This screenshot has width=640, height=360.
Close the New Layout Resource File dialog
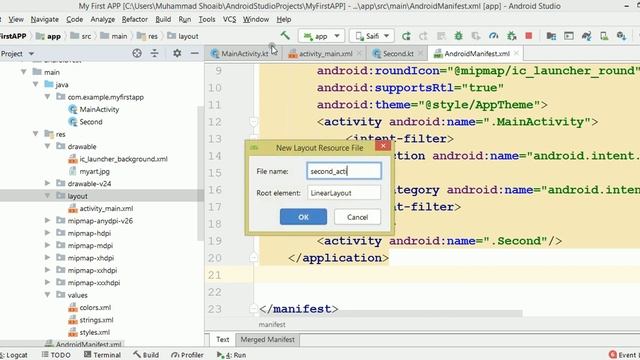coord(383,146)
